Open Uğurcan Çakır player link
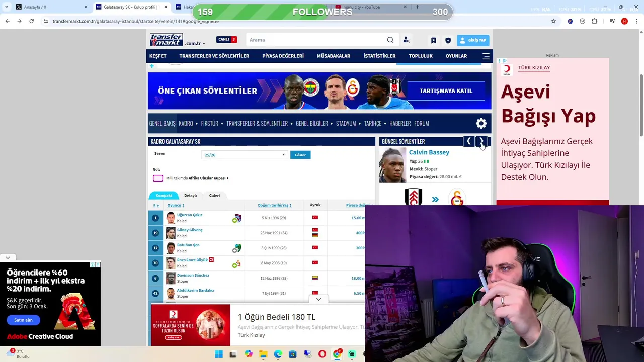 point(189,215)
